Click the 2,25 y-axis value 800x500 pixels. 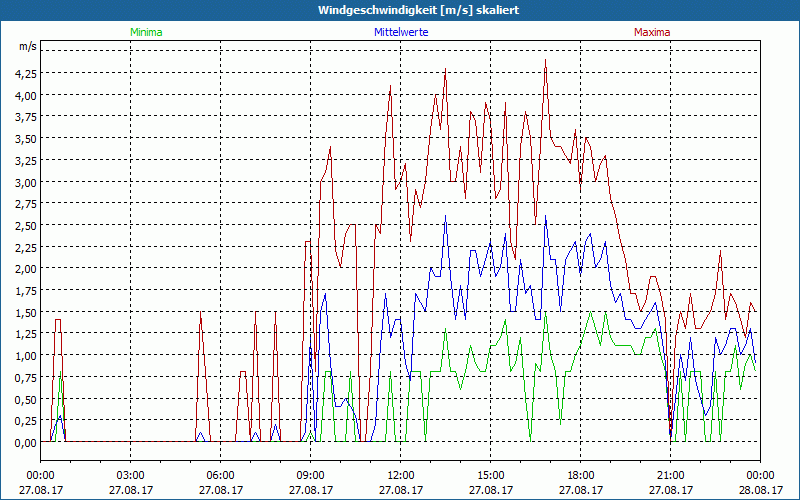coord(26,247)
